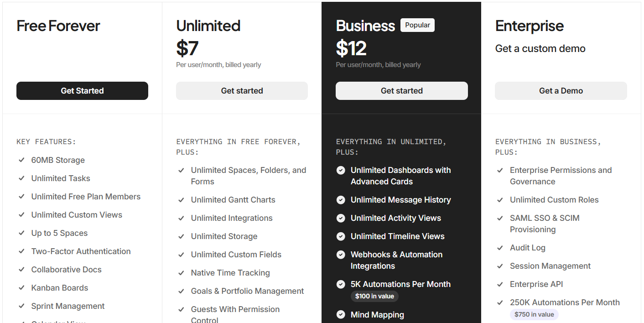Click the checkmark next to Kanban Boards
Viewport: 644px width, 323px height.
click(x=21, y=288)
